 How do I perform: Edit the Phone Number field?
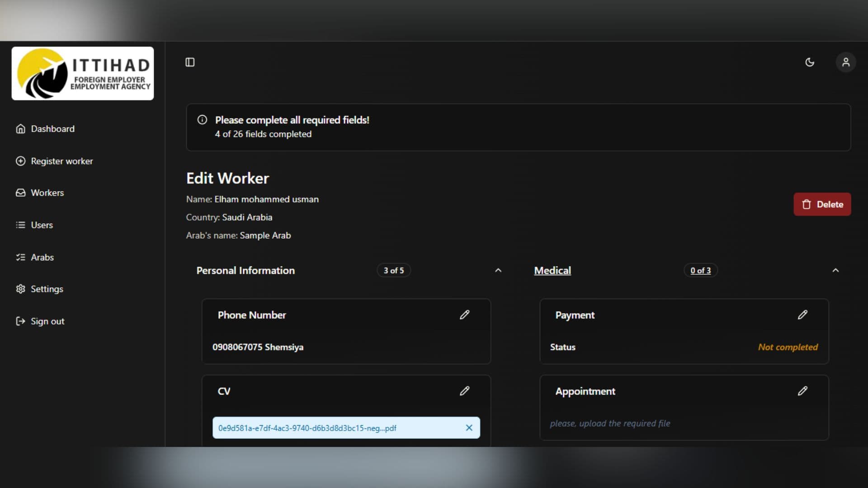point(464,315)
